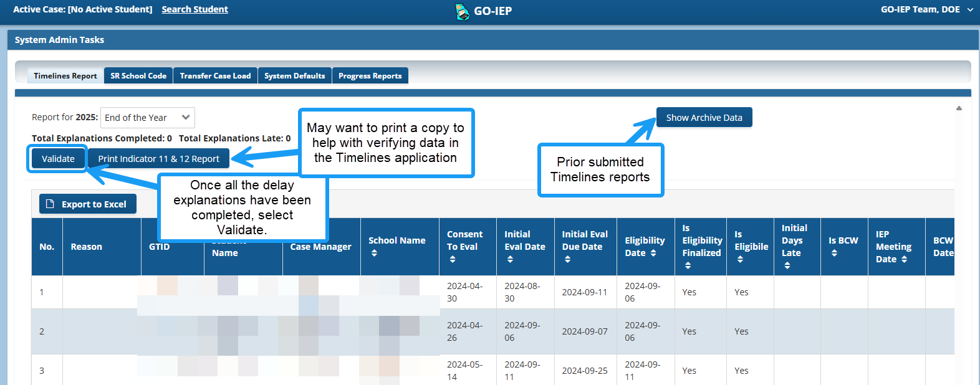Sort by Consent To Eval arrows
The image size is (980, 385).
coord(453,259)
